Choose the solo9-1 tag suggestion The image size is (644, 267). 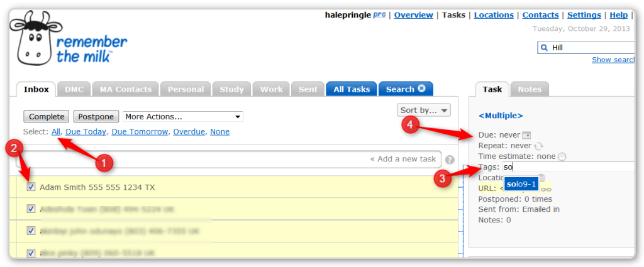pyautogui.click(x=521, y=184)
